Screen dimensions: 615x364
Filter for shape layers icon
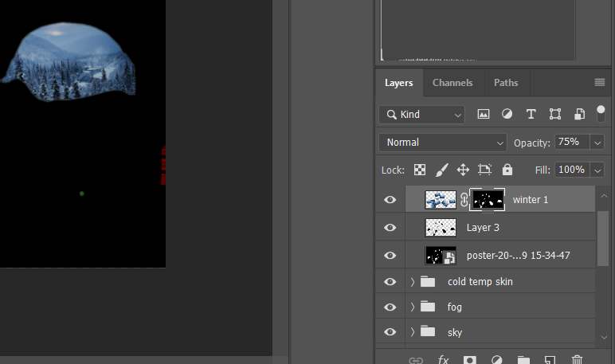point(555,114)
